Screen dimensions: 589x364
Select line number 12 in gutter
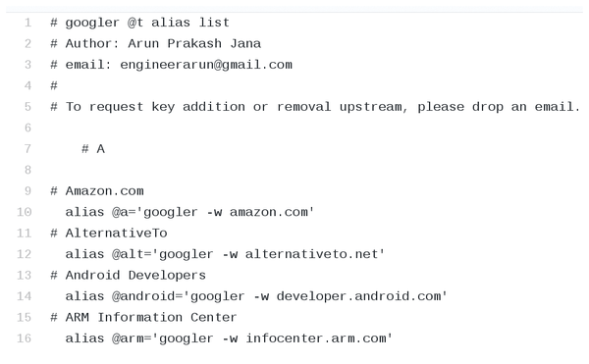25,254
